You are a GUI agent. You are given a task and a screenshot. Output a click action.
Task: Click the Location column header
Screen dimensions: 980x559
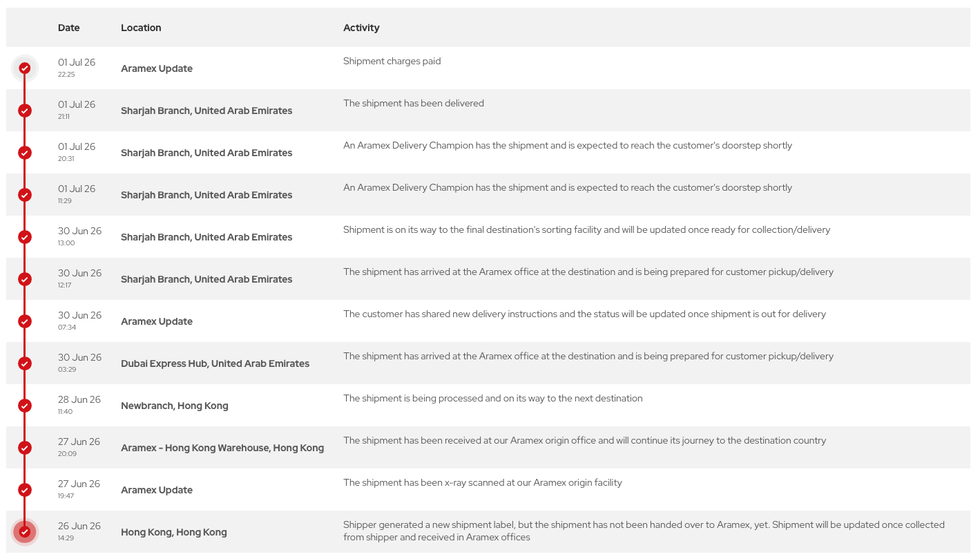pos(141,28)
